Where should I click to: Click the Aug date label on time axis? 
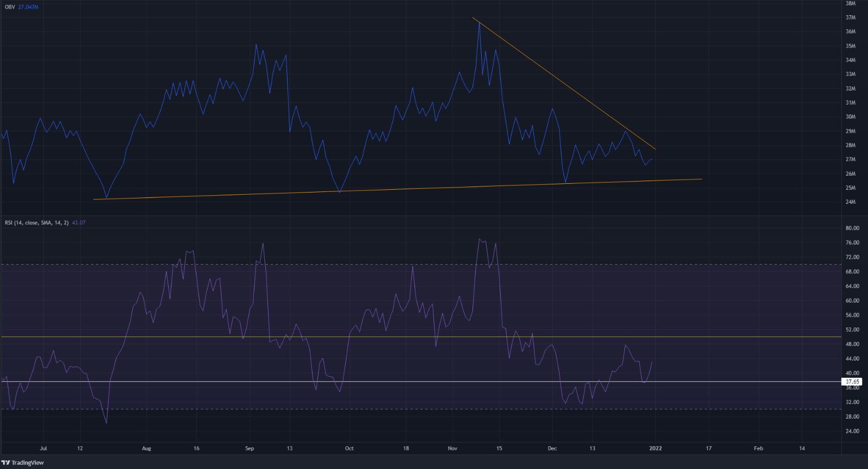click(145, 448)
